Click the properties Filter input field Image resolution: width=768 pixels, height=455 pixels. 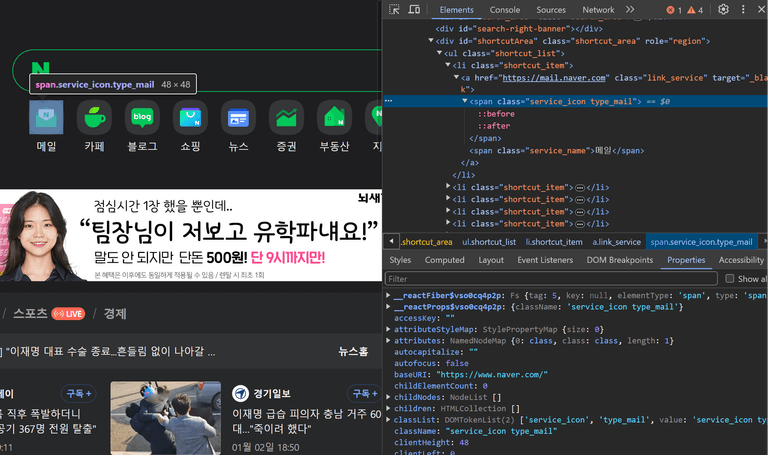tap(552, 279)
